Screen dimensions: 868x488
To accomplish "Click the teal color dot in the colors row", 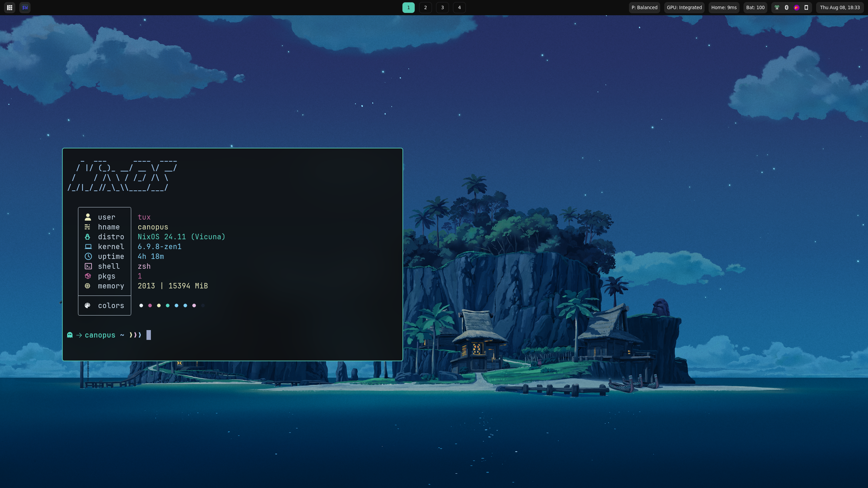I will point(167,306).
